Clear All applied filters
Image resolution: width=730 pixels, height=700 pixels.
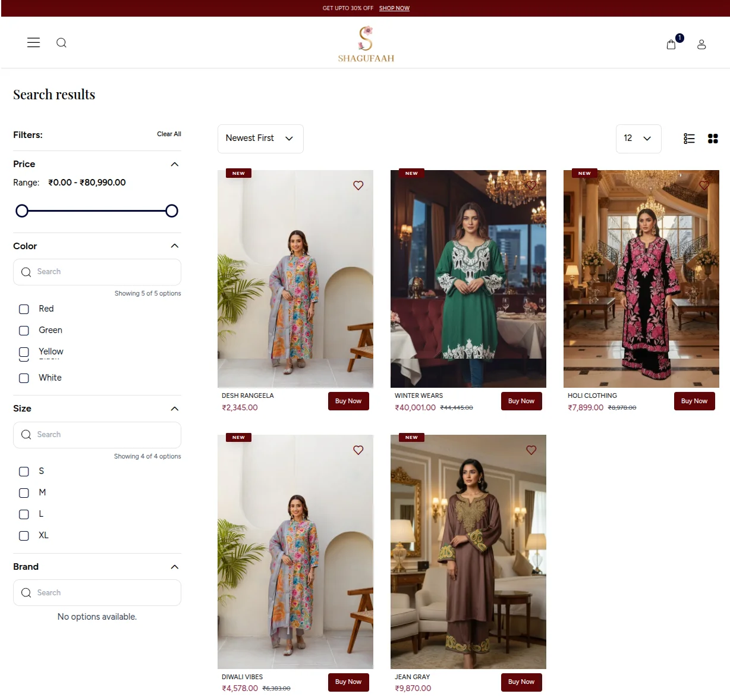tap(169, 134)
